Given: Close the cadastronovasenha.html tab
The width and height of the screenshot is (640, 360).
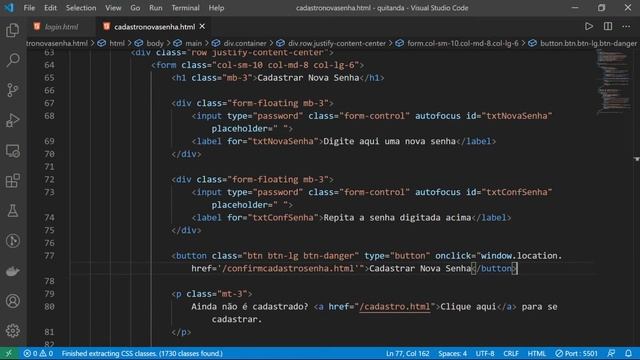Looking at the screenshot, I should coord(202,27).
